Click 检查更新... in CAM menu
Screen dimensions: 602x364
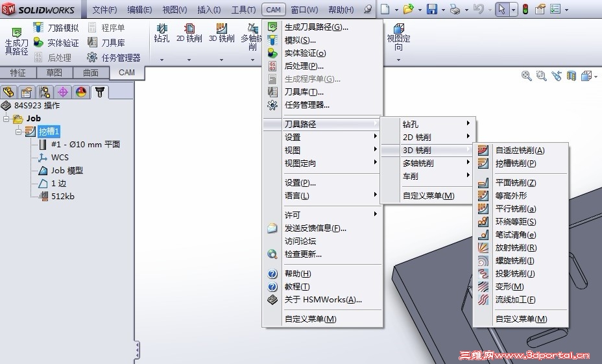322,254
